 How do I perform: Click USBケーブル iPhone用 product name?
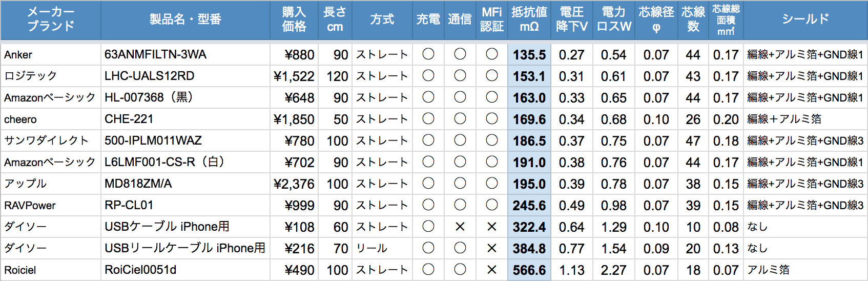click(167, 227)
